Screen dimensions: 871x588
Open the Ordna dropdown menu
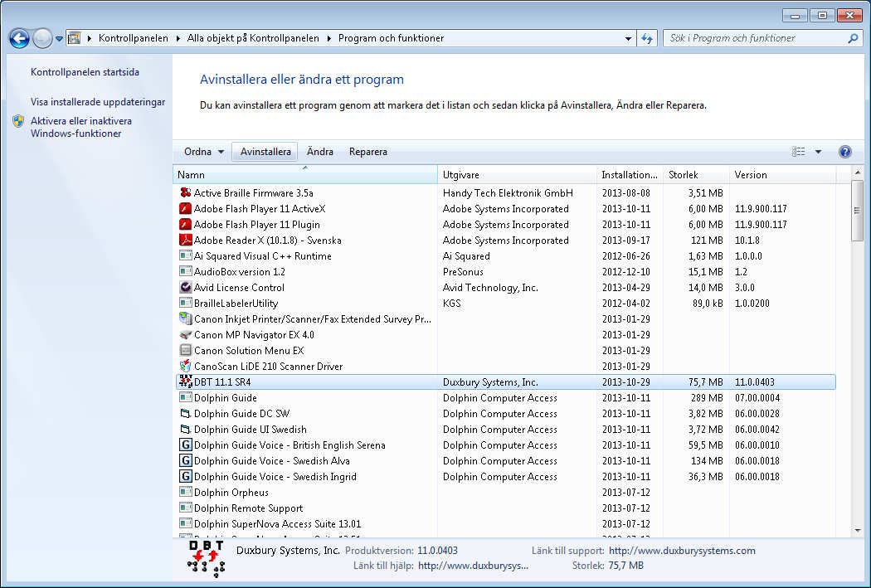click(204, 152)
